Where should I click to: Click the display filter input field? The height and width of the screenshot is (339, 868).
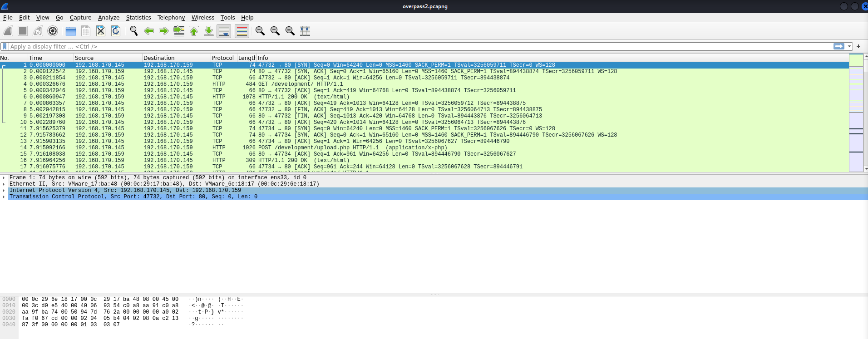point(420,46)
